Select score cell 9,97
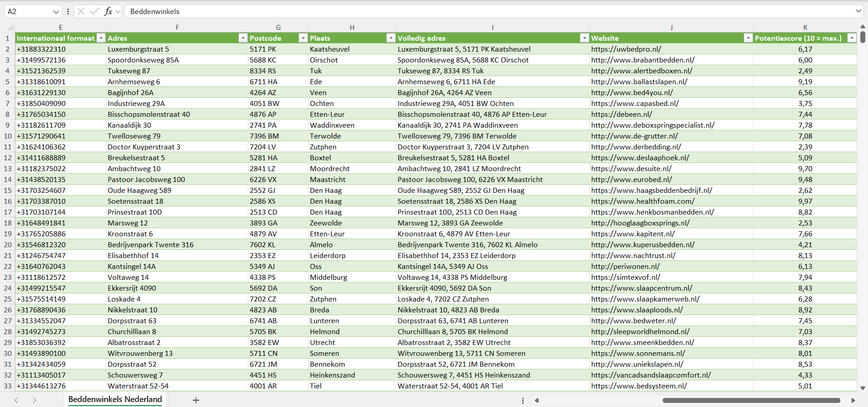 coord(805,201)
